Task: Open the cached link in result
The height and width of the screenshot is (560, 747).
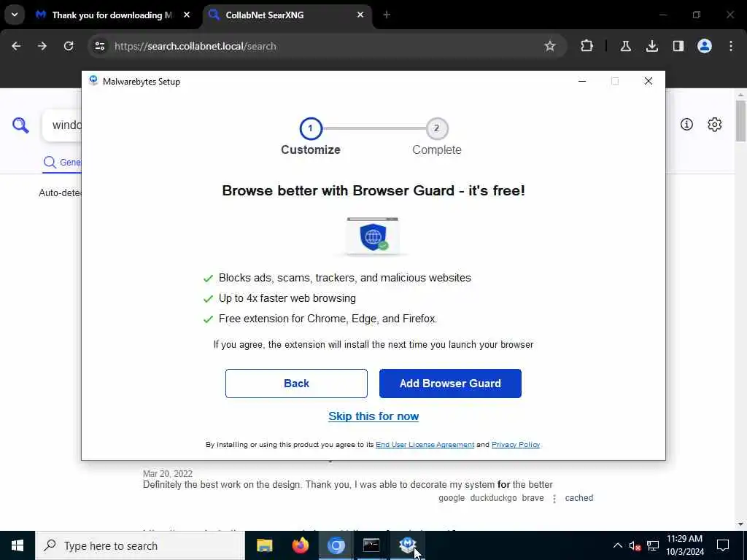Action: click(578, 497)
